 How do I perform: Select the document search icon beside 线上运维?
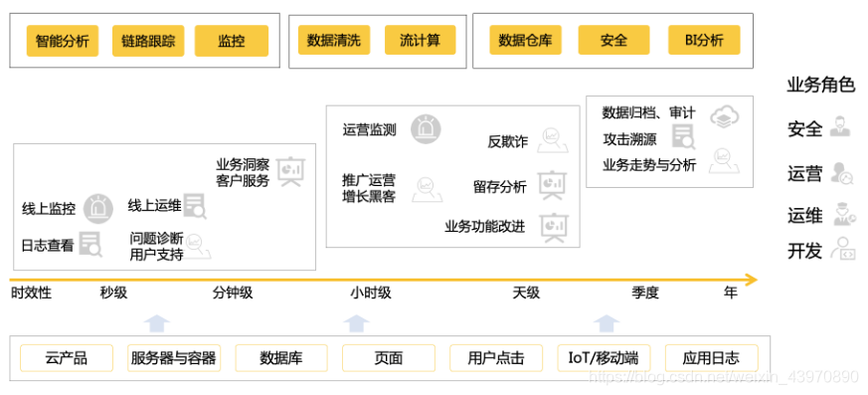195,206
